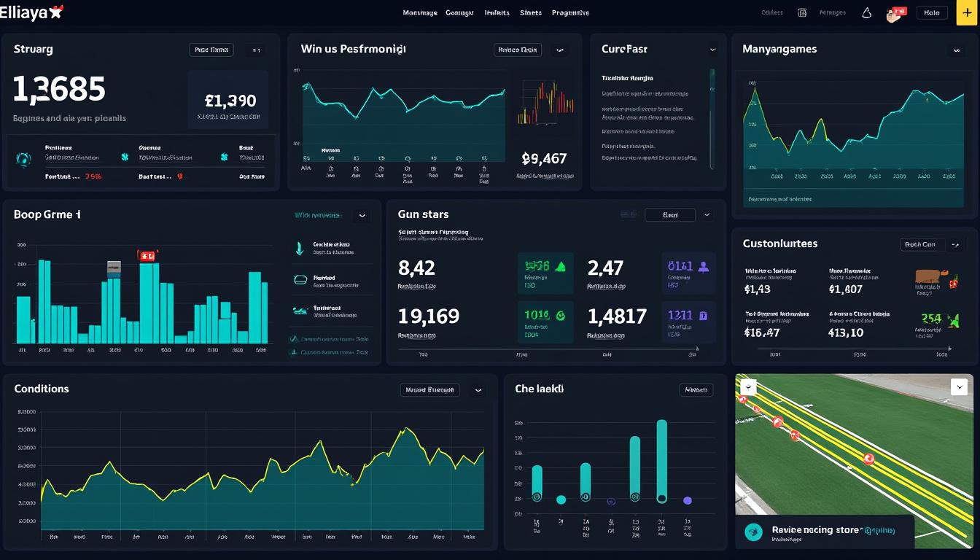
Task: Click the filter button in Che laekü panel
Action: coord(696,390)
